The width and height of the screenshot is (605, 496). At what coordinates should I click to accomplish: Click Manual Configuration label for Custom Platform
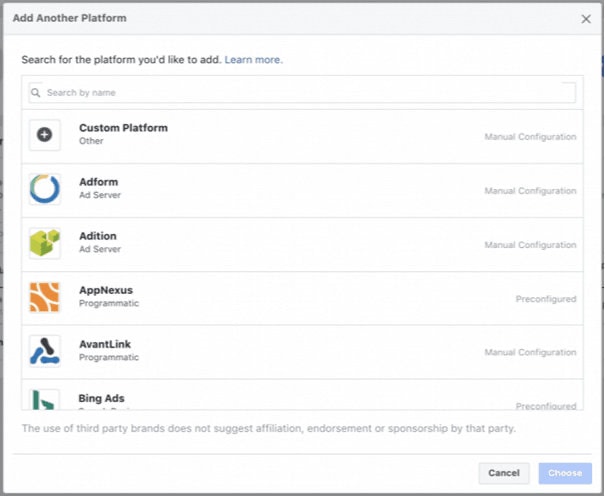[x=530, y=137]
